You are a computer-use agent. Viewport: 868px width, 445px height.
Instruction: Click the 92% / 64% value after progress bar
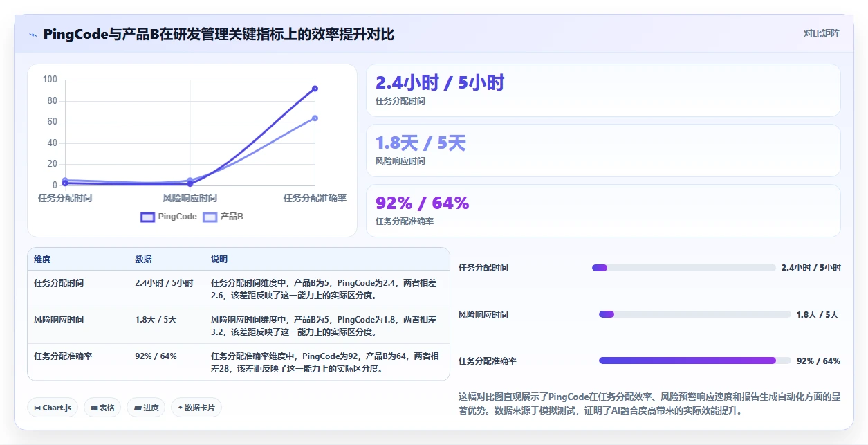(x=818, y=361)
